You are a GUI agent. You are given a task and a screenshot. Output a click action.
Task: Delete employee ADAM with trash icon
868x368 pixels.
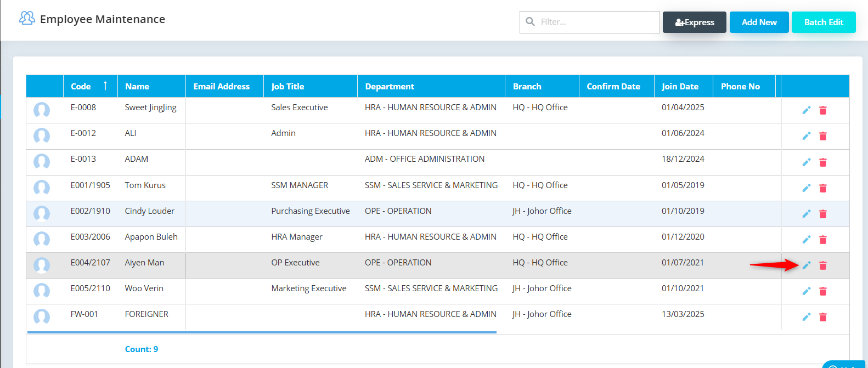(x=822, y=162)
